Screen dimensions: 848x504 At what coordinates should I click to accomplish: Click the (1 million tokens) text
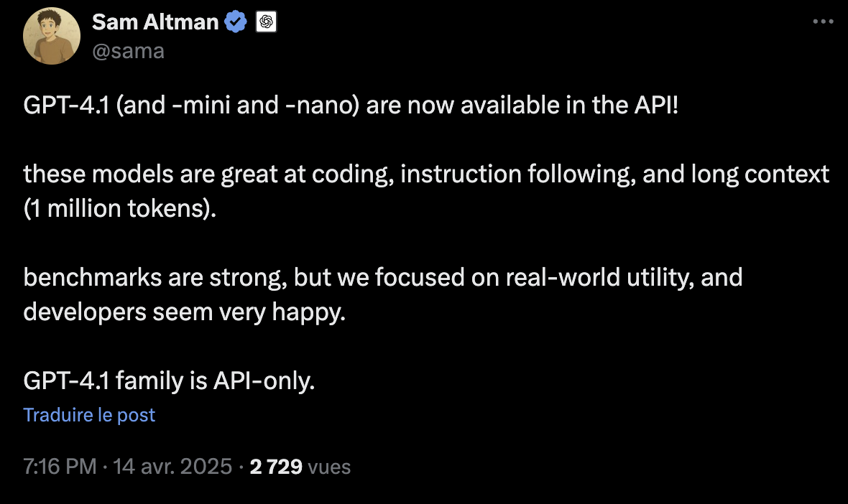tap(119, 208)
